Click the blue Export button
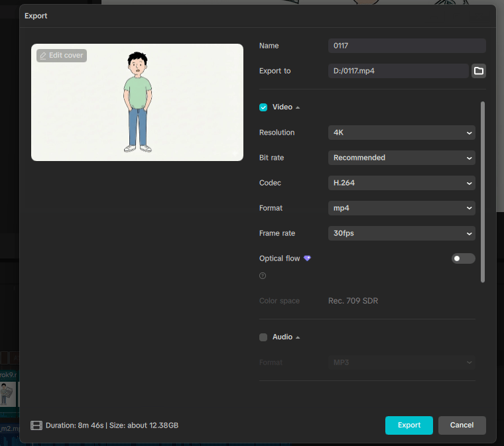This screenshot has height=446, width=504. pos(409,425)
